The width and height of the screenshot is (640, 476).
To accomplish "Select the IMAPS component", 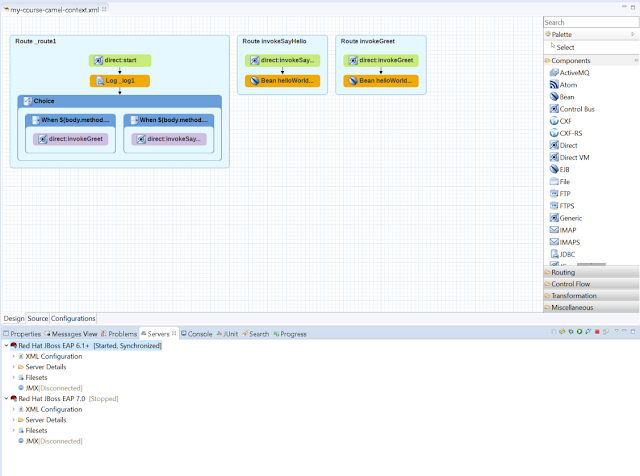I will pos(565,242).
